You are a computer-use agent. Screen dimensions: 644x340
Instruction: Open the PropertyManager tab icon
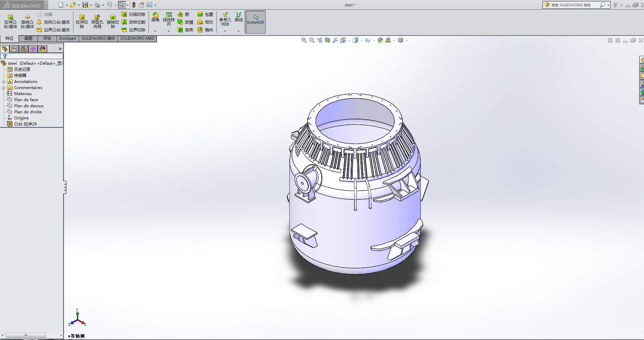(x=14, y=49)
